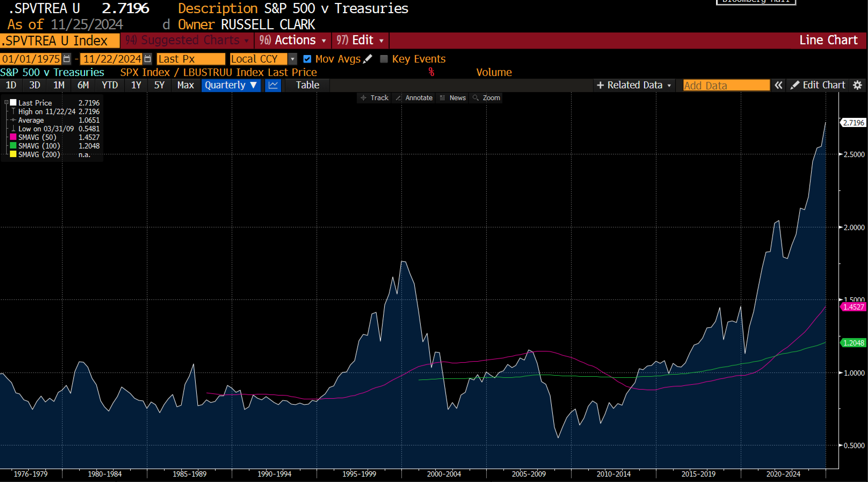Collapse the side panel with double-chevron icon

point(778,85)
